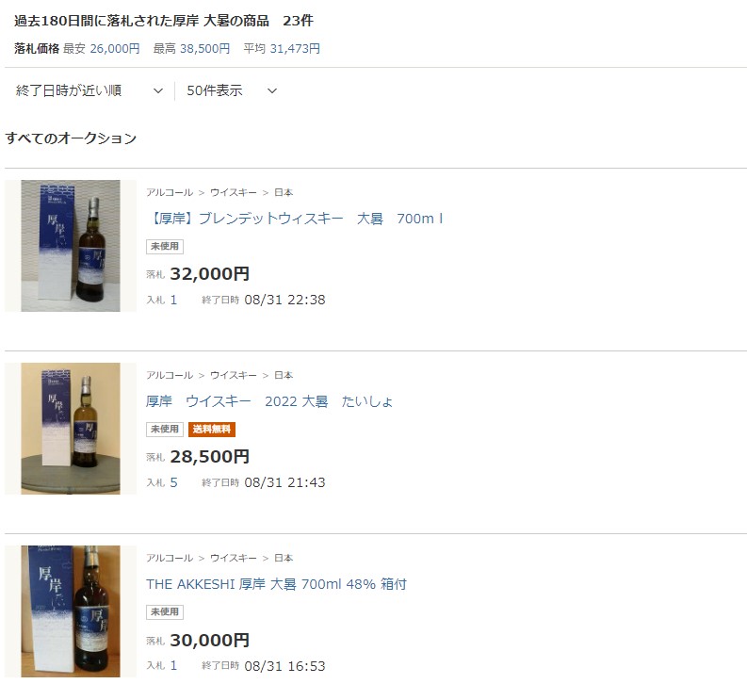The width and height of the screenshot is (747, 700).
Task: Open 厚岸 ウイスキー 2022 大暑 たいしょ listing
Action: [x=269, y=401]
